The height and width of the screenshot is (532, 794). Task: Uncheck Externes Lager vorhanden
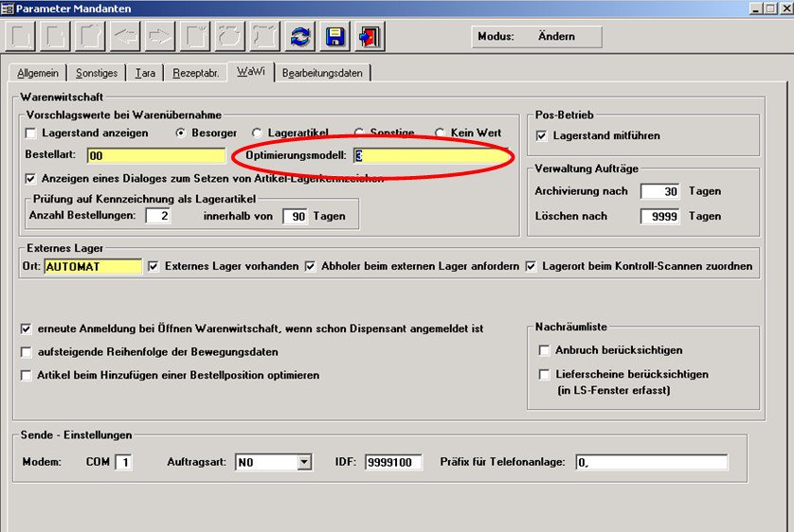point(154,267)
